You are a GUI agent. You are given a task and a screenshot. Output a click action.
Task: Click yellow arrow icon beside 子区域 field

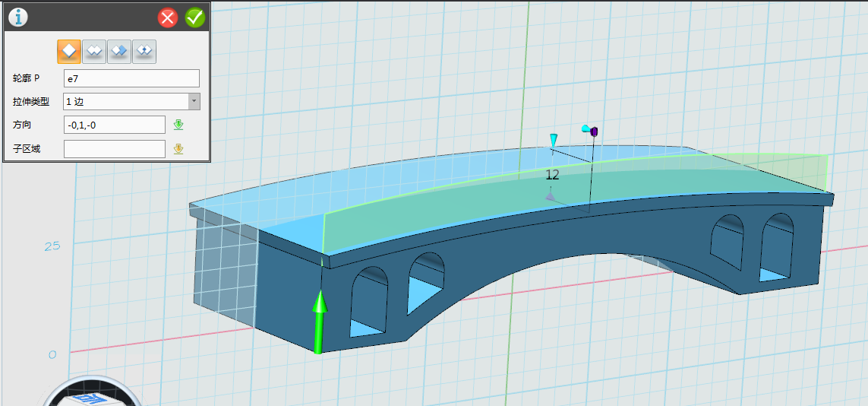click(x=178, y=149)
